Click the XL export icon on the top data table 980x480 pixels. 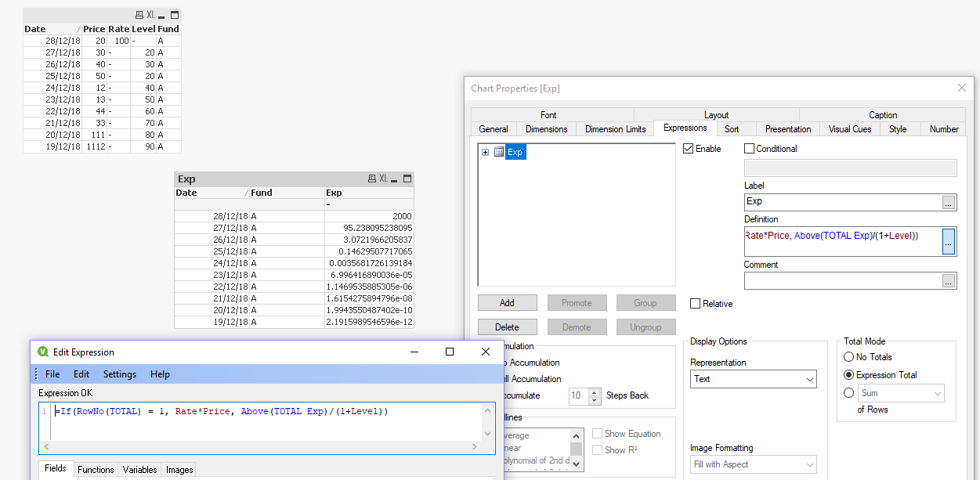click(150, 15)
